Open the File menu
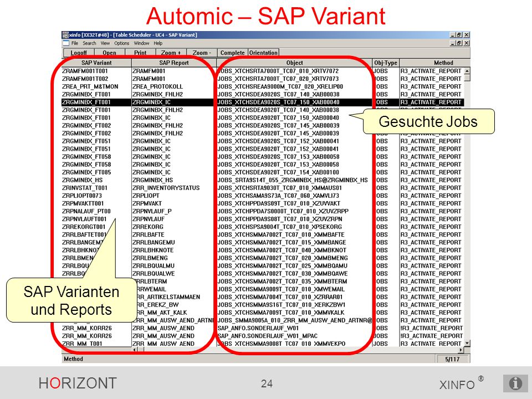This screenshot has width=532, height=399. 75,43
